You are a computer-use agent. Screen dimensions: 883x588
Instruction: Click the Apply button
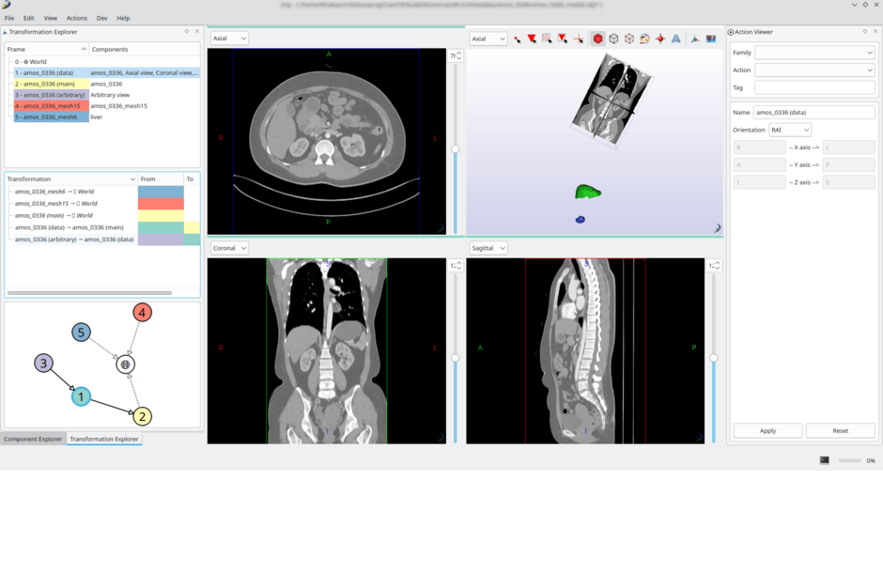(767, 431)
